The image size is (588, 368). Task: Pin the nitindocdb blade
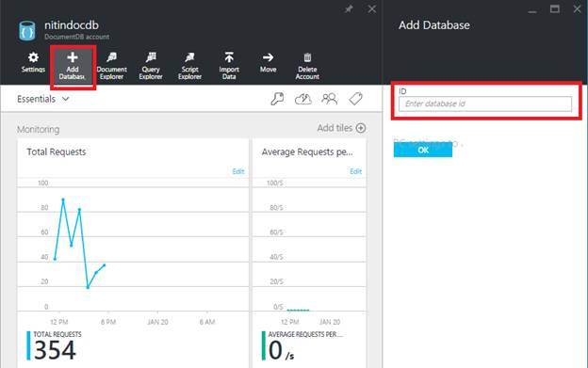pyautogui.click(x=349, y=9)
